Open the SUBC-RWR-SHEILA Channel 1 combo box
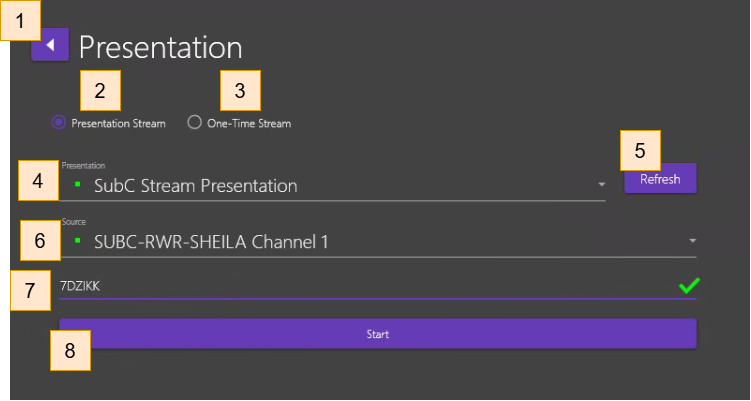The image size is (751, 401). (380, 241)
